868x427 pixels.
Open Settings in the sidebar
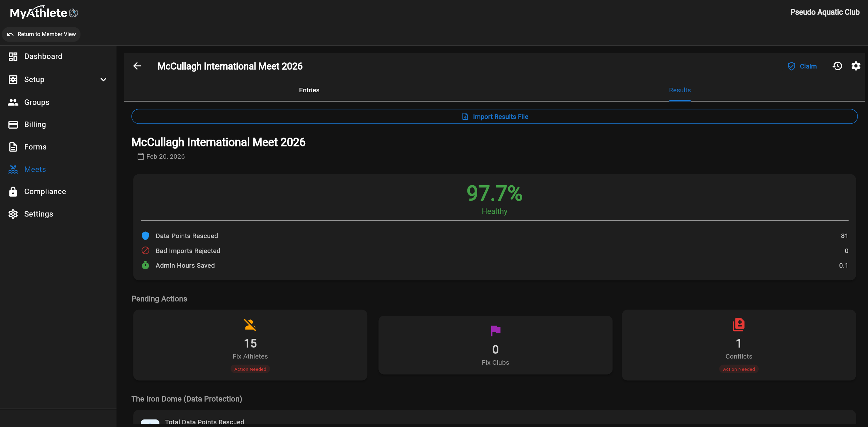(38, 214)
